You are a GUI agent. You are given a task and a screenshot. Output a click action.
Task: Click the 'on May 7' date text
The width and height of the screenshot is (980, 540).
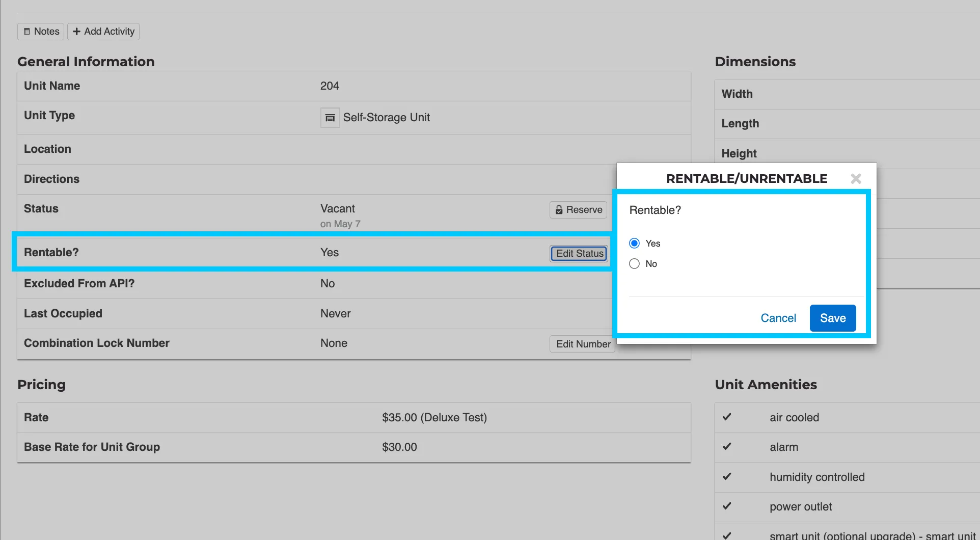pyautogui.click(x=340, y=224)
